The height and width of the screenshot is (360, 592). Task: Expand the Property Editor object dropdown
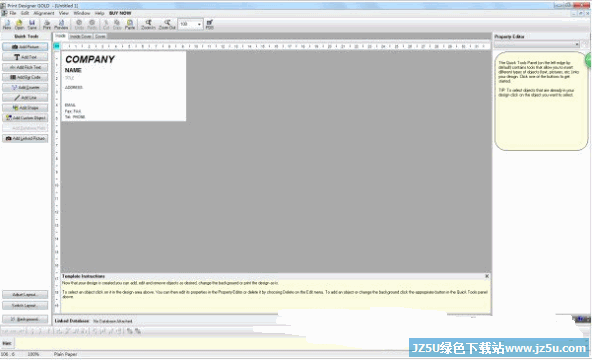tap(577, 45)
